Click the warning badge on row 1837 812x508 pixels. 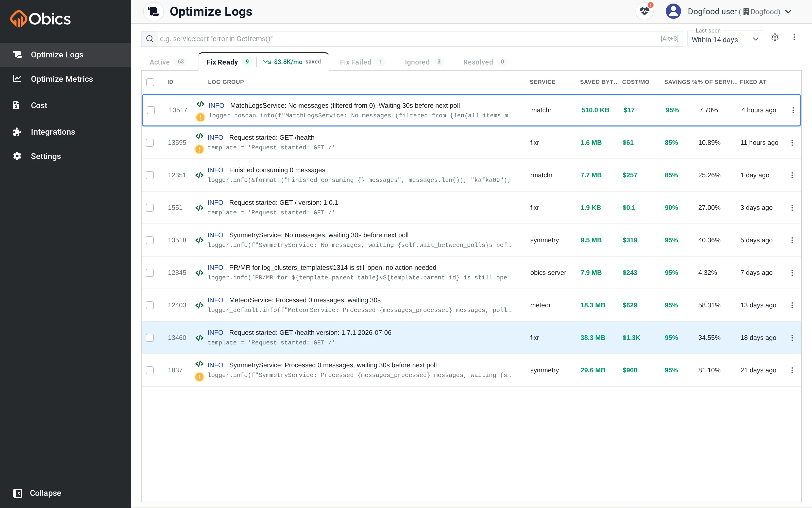coord(199,377)
